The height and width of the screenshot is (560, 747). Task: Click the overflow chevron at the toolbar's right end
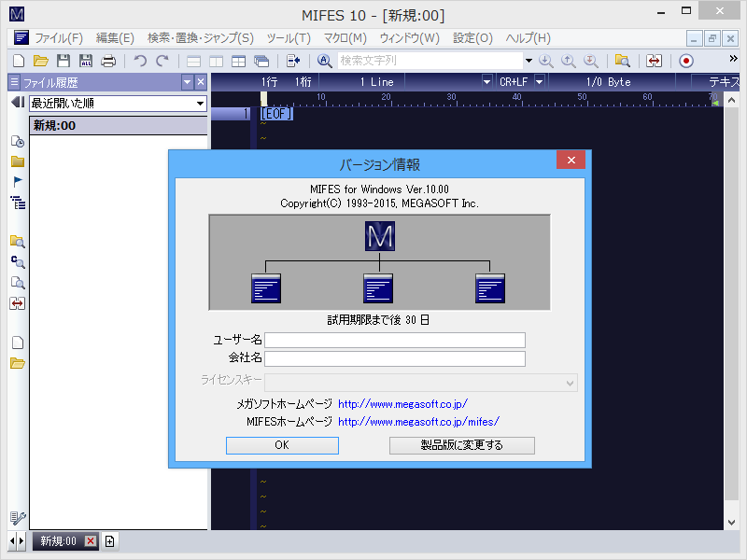732,61
